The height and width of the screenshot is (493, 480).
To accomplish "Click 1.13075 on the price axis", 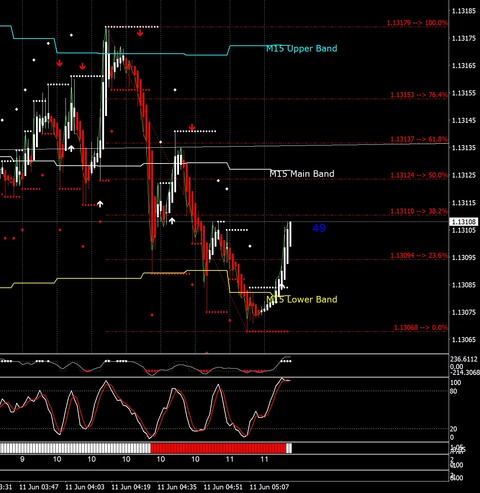I will (x=464, y=312).
